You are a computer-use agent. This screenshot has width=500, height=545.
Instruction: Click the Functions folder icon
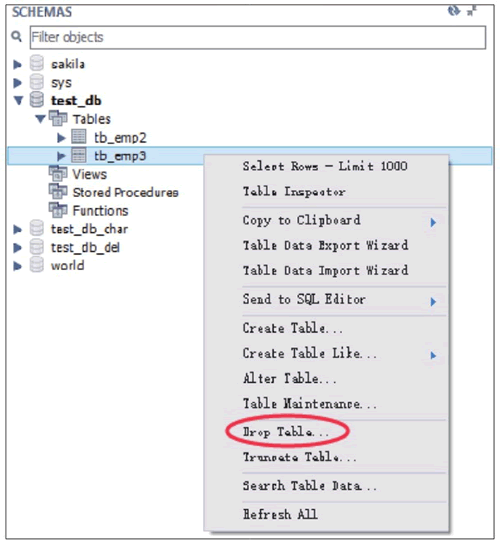point(58,210)
